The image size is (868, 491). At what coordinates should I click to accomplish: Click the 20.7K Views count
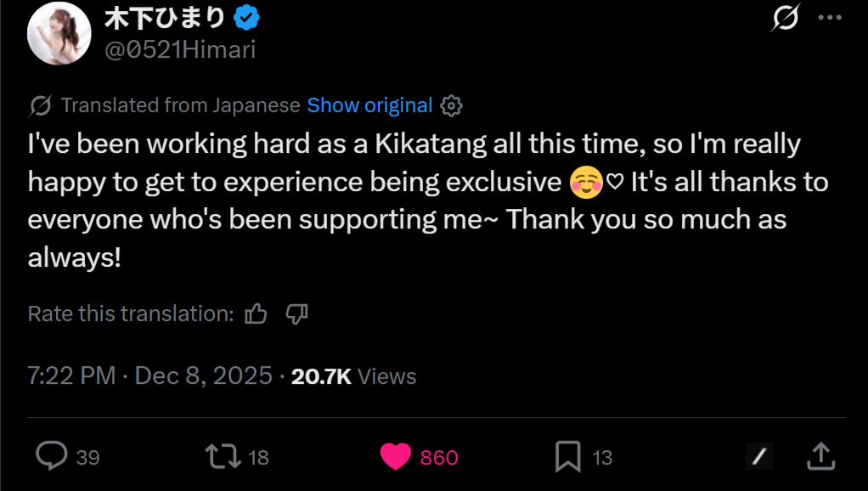tap(353, 375)
